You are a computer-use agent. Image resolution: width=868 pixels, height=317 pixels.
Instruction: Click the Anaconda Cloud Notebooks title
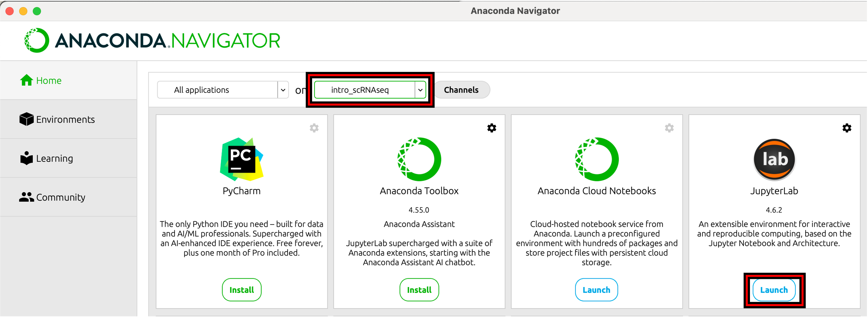coord(597,191)
